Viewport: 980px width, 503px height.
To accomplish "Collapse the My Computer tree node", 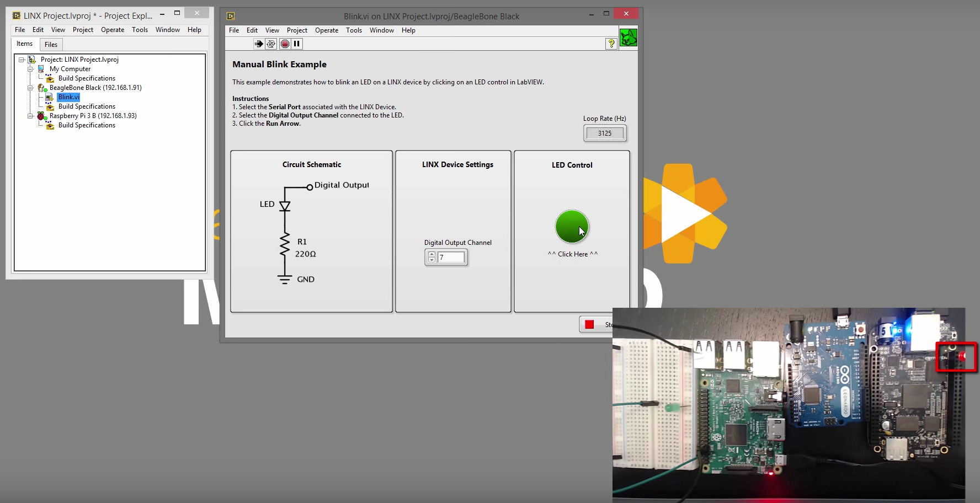I will [x=30, y=69].
